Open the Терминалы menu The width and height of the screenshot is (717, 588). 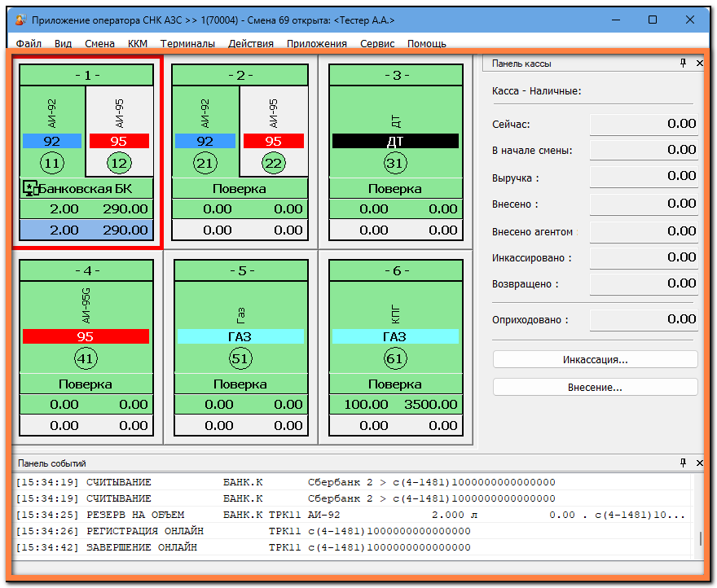pyautogui.click(x=187, y=43)
